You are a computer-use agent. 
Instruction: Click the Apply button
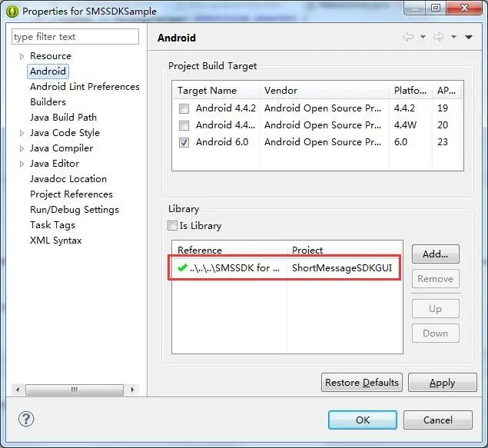(442, 383)
